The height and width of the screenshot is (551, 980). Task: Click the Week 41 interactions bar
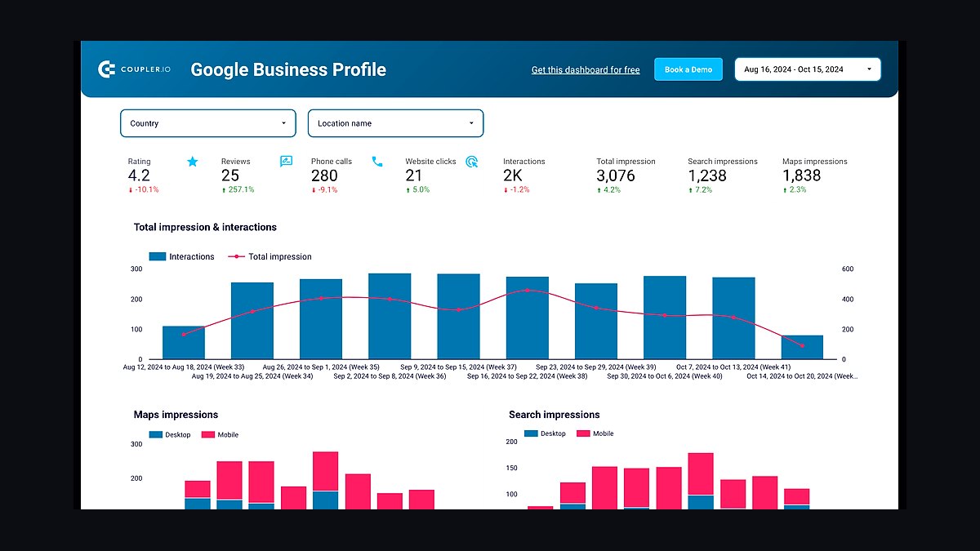tap(733, 318)
